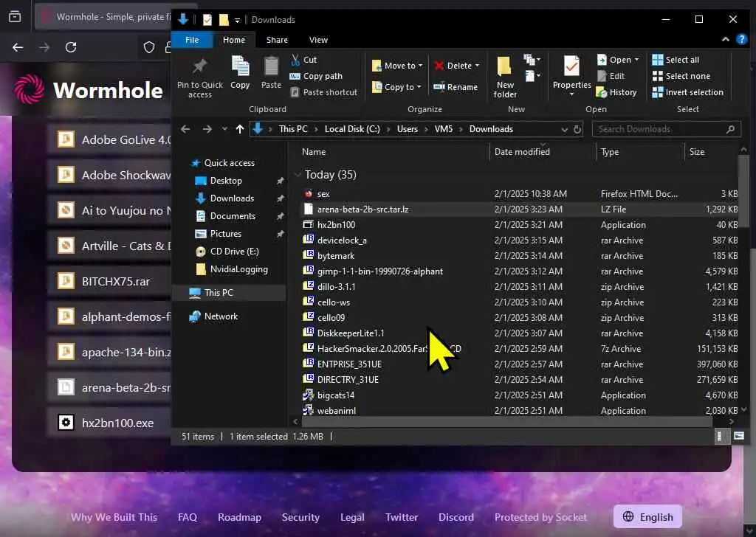
Task: Select Desktop in Quick access
Action: point(226,181)
